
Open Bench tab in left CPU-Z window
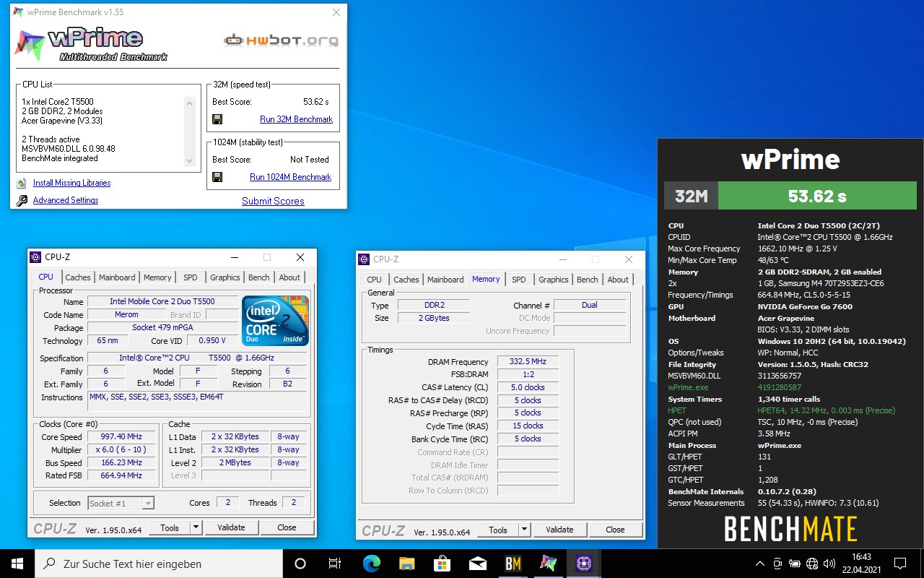click(x=259, y=277)
